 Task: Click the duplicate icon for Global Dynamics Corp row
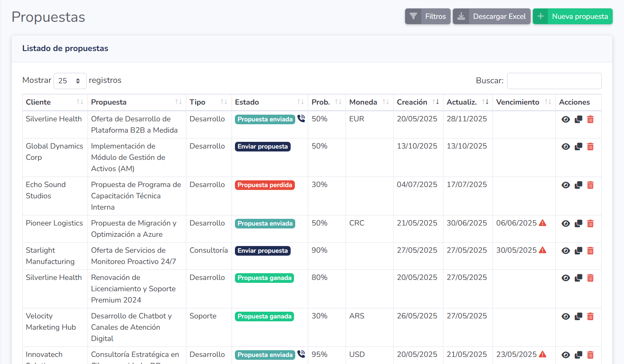point(578,146)
